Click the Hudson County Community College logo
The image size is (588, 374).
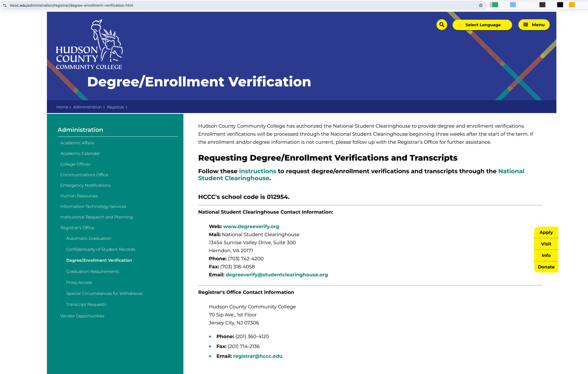89,45
